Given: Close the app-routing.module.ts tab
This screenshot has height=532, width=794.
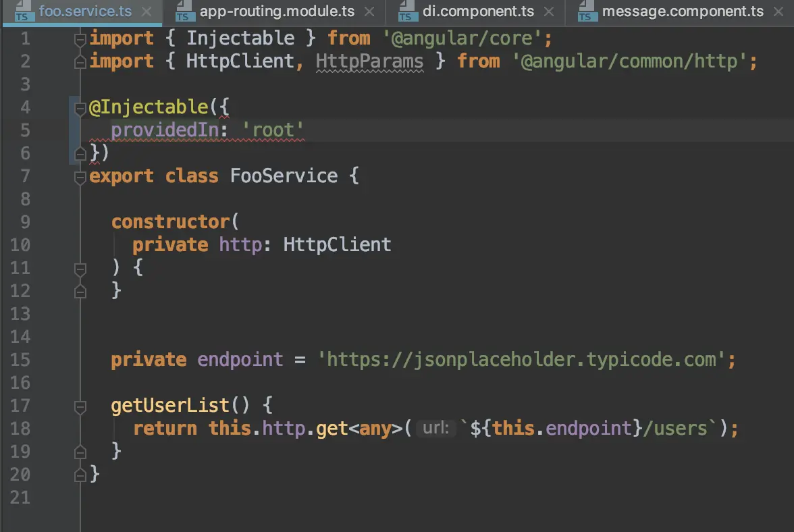Looking at the screenshot, I should pos(370,11).
